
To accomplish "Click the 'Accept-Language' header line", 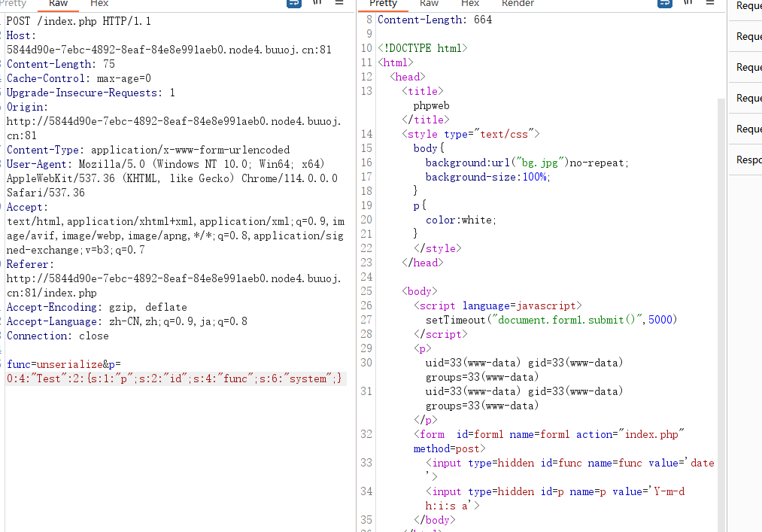I will click(127, 321).
